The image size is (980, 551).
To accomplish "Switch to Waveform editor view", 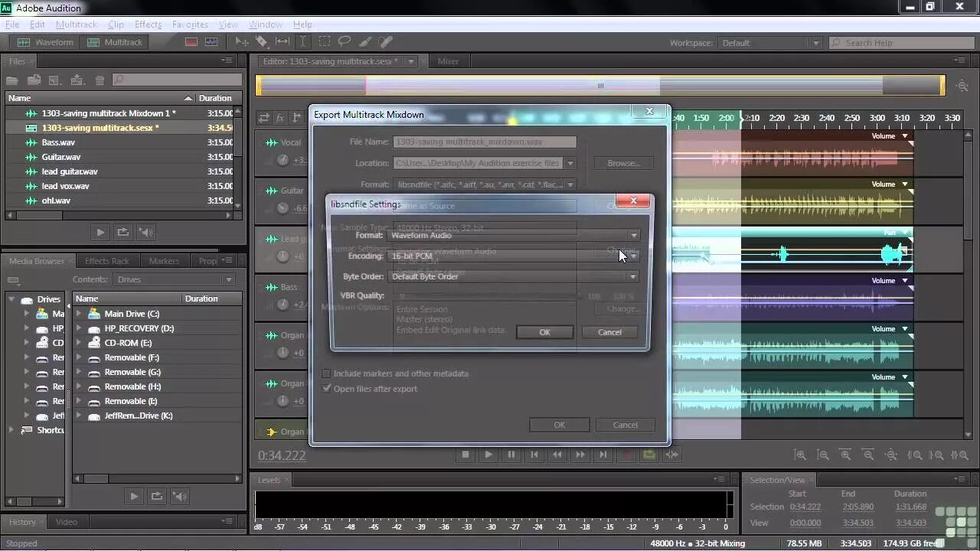I will pos(46,42).
